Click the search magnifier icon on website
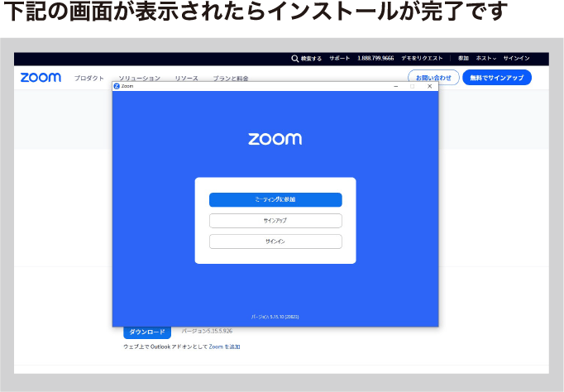This screenshot has width=564, height=392. [295, 59]
